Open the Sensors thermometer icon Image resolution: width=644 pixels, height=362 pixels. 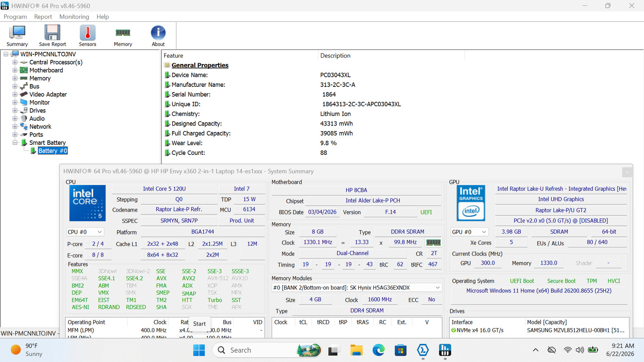tap(88, 36)
